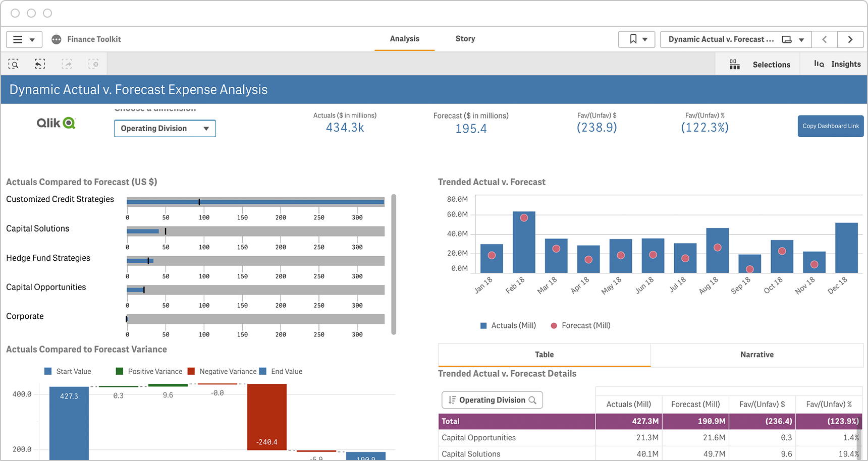Click the step forward selection icon
The width and height of the screenshot is (868, 461).
point(67,64)
